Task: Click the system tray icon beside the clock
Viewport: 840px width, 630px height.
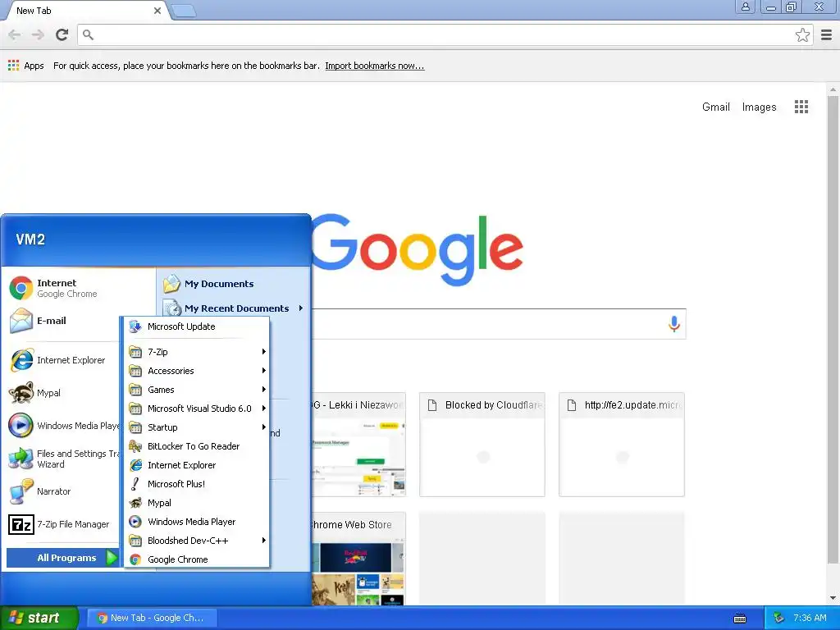Action: (778, 619)
